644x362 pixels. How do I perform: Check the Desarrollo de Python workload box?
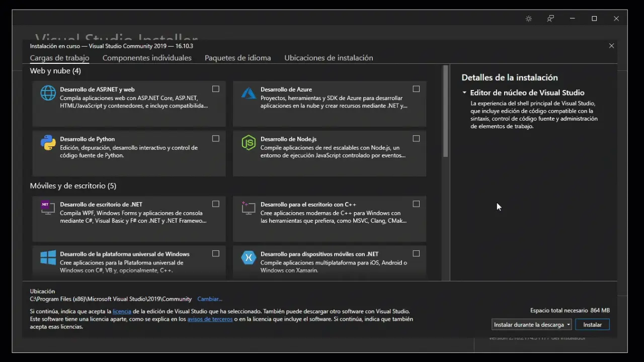click(x=216, y=139)
